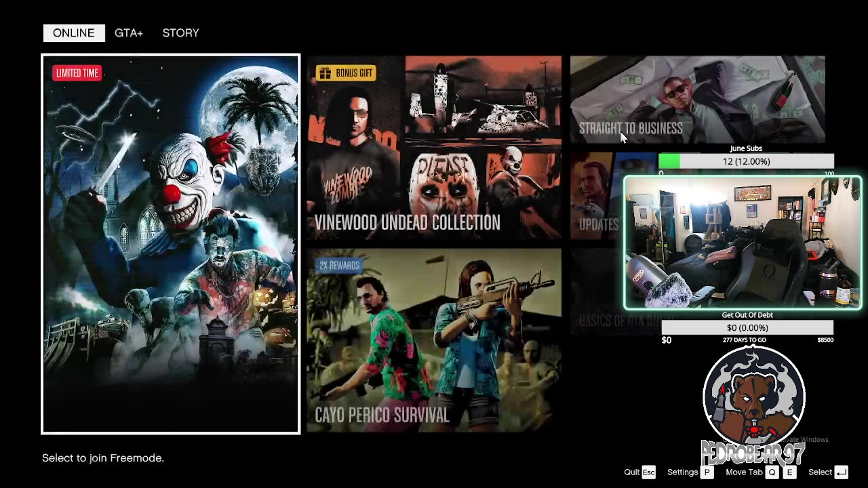Open the Vinewood Undead Collection tile

point(434,148)
